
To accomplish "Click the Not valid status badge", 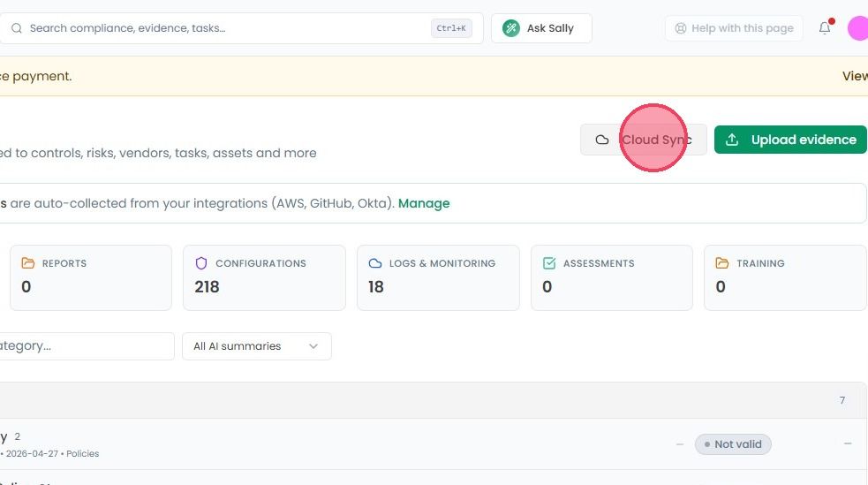I will coord(733,444).
